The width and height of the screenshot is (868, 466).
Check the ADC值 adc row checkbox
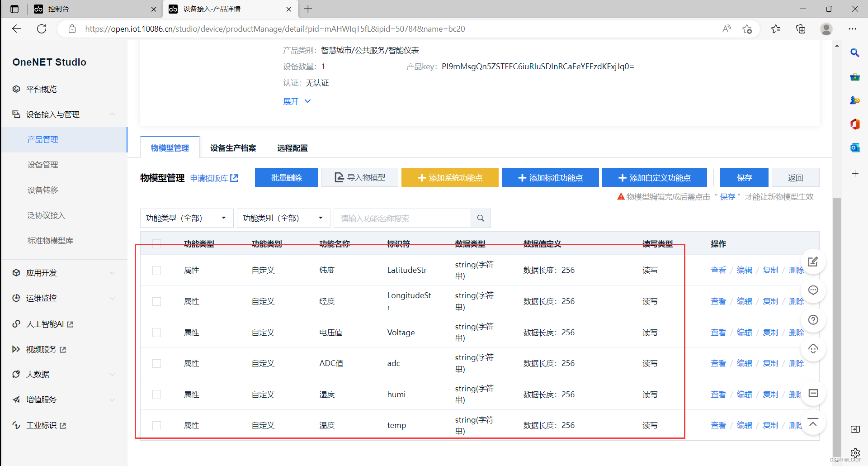click(156, 363)
